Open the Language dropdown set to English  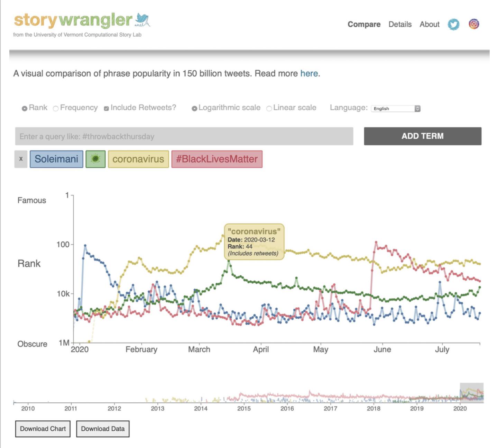(x=395, y=109)
